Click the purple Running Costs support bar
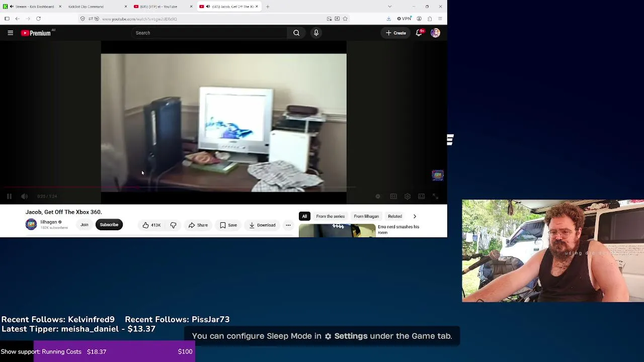The width and height of the screenshot is (644, 362). point(114,351)
